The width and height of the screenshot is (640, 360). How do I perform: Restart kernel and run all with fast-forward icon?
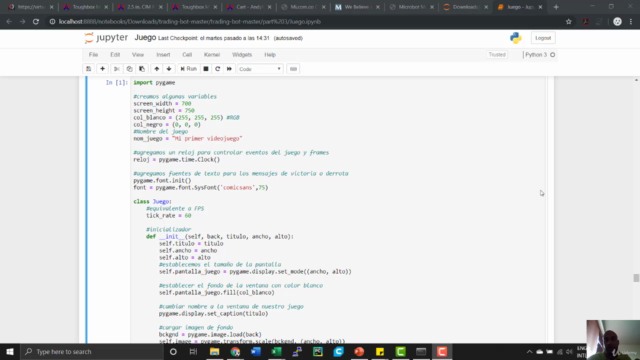tap(229, 69)
